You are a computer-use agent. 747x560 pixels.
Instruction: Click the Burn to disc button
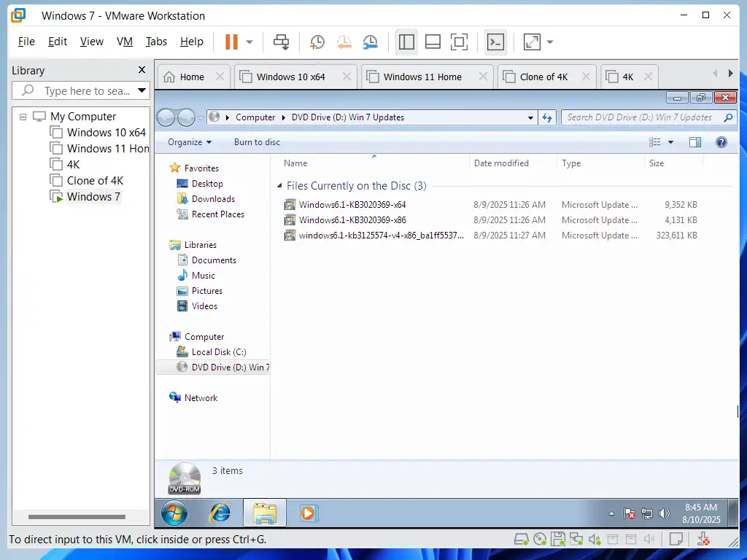(x=257, y=142)
